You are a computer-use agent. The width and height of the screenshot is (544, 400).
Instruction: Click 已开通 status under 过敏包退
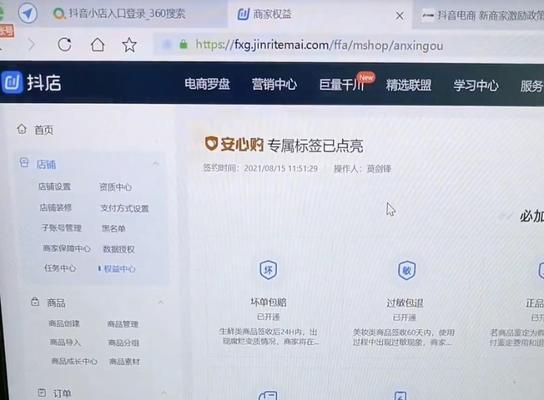pos(405,317)
